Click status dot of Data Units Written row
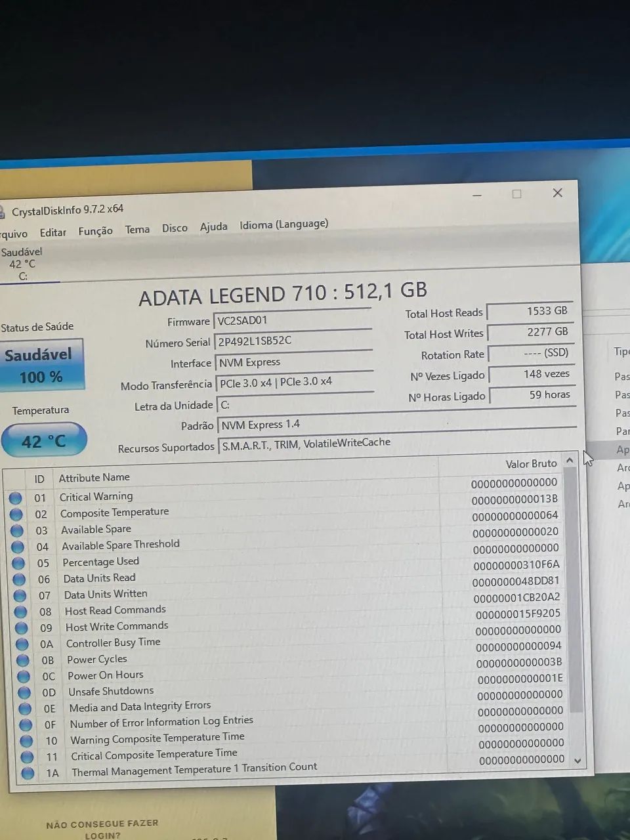Screen dimensions: 630x840 (20, 596)
